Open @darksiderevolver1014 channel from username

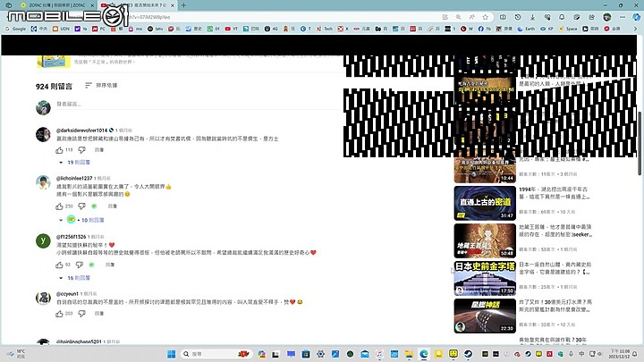(x=81, y=130)
